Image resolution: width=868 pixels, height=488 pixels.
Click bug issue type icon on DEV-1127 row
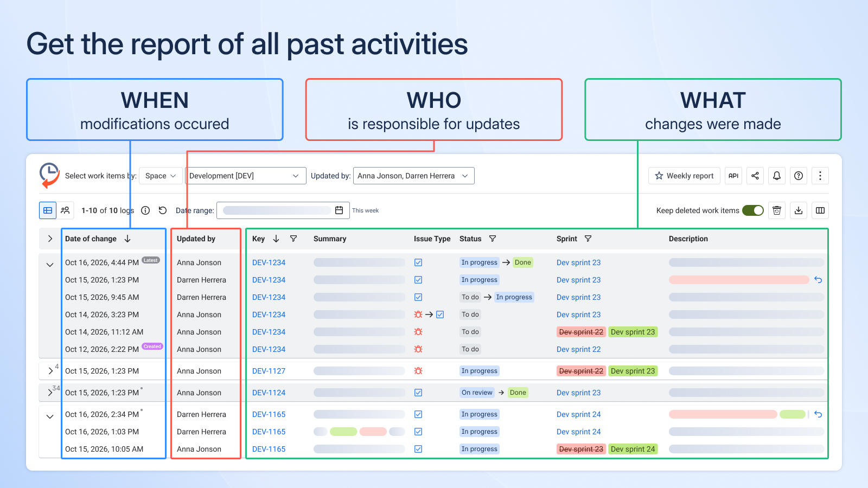(x=418, y=371)
